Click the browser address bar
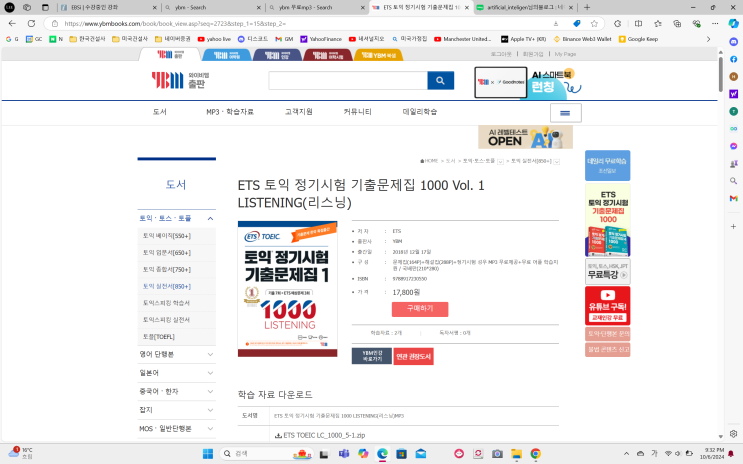The height and width of the screenshot is (464, 743). [303, 23]
